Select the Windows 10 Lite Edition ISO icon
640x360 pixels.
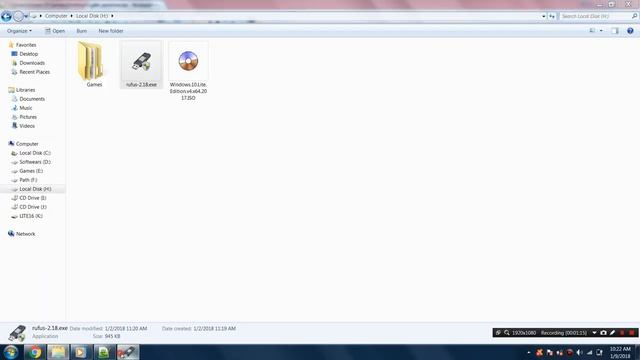click(x=188, y=61)
